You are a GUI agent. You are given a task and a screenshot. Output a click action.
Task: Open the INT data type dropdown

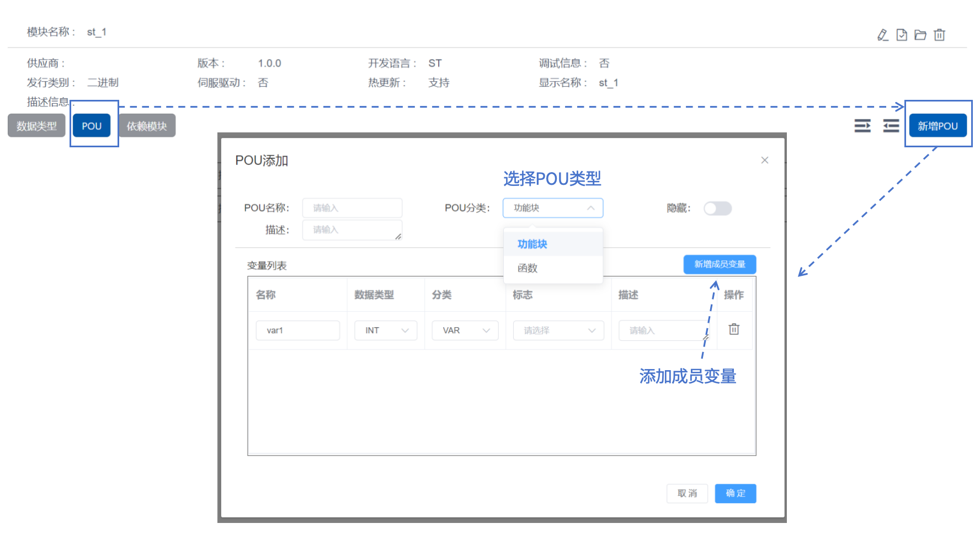point(386,330)
